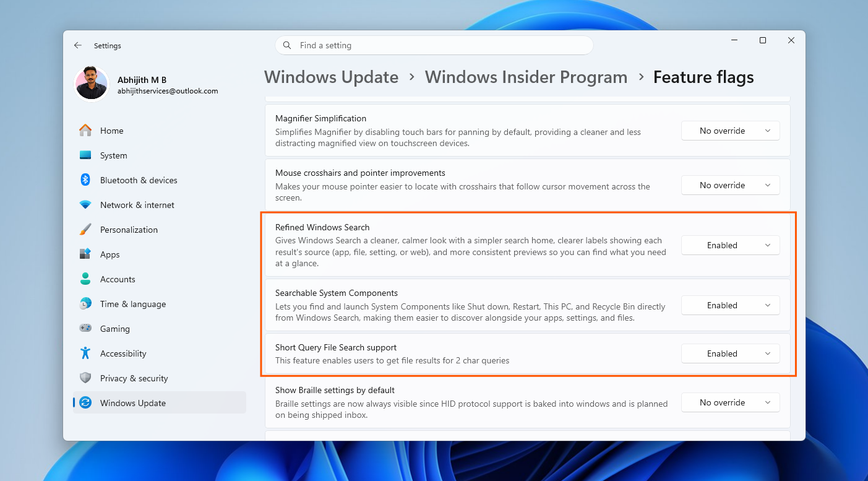Select Personalization in sidebar
This screenshot has height=481, width=868.
pyautogui.click(x=160, y=230)
